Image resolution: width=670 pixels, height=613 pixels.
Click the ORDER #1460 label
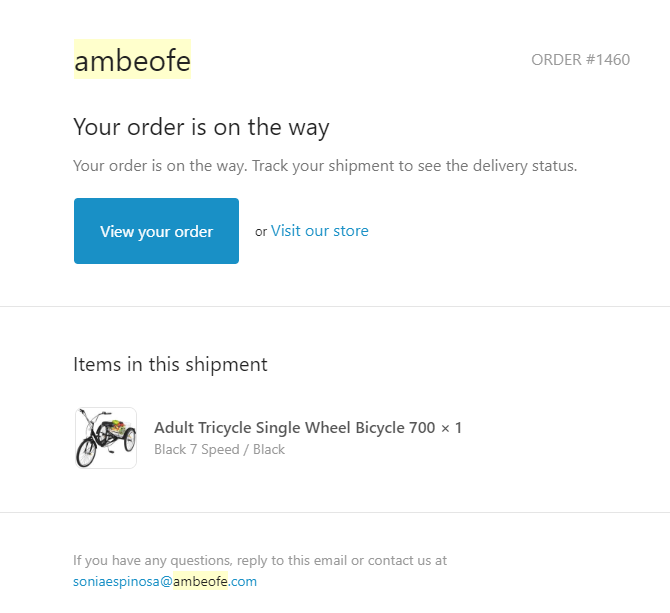pos(580,60)
